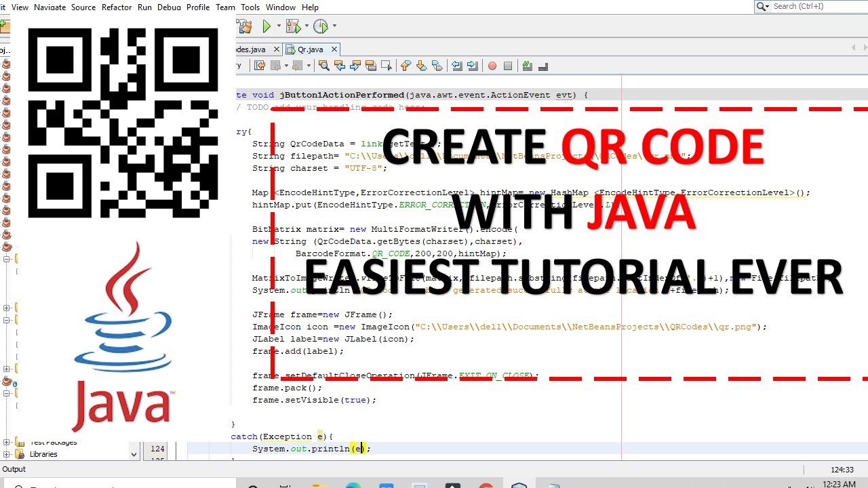Viewport: 868px width, 488px height.
Task: Toggle Highlight Search in editor toolbar
Action: click(370, 66)
